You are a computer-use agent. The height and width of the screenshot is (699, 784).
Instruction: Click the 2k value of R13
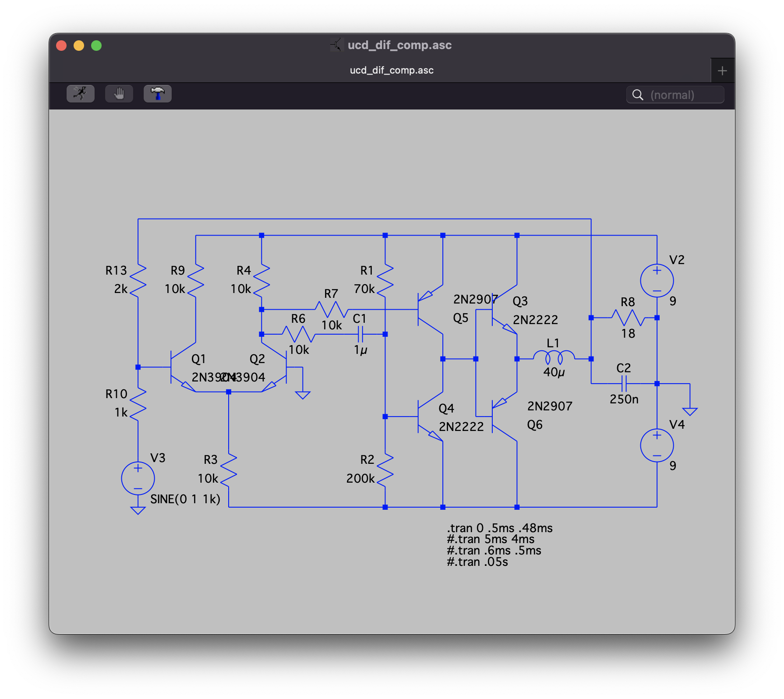121,289
